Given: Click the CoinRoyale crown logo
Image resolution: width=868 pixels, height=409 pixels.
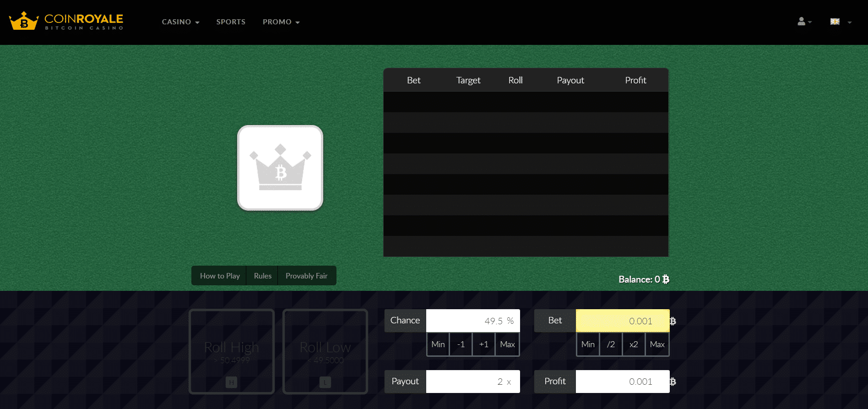Looking at the screenshot, I should click(x=24, y=21).
